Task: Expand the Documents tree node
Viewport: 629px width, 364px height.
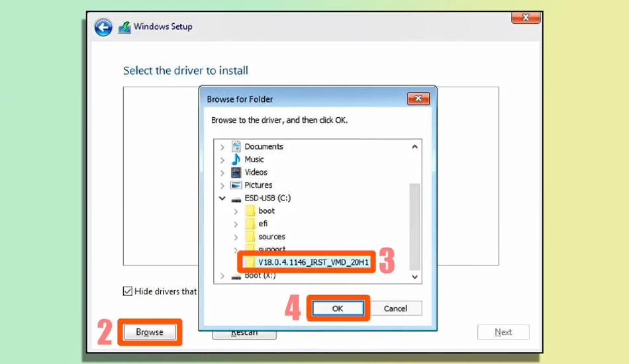Action: 222,147
